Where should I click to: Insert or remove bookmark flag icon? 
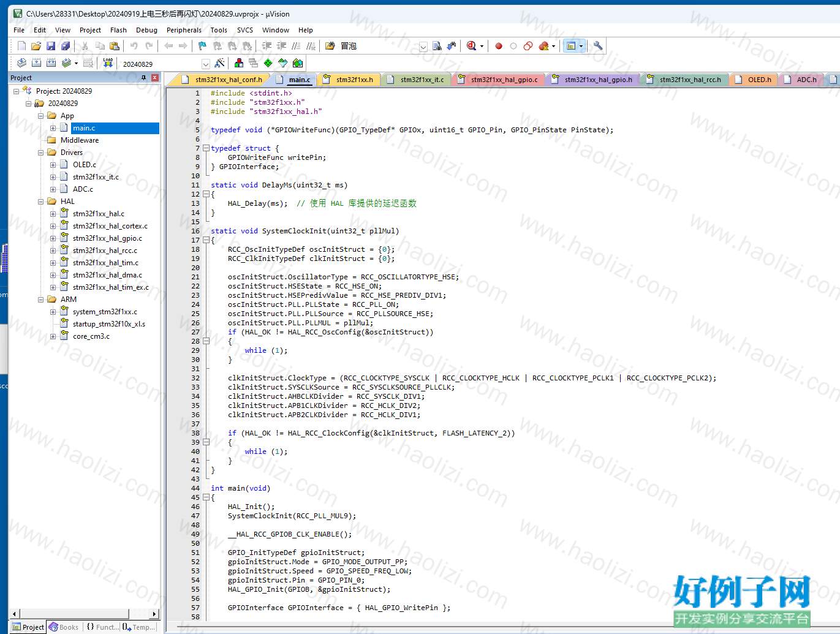pos(202,46)
